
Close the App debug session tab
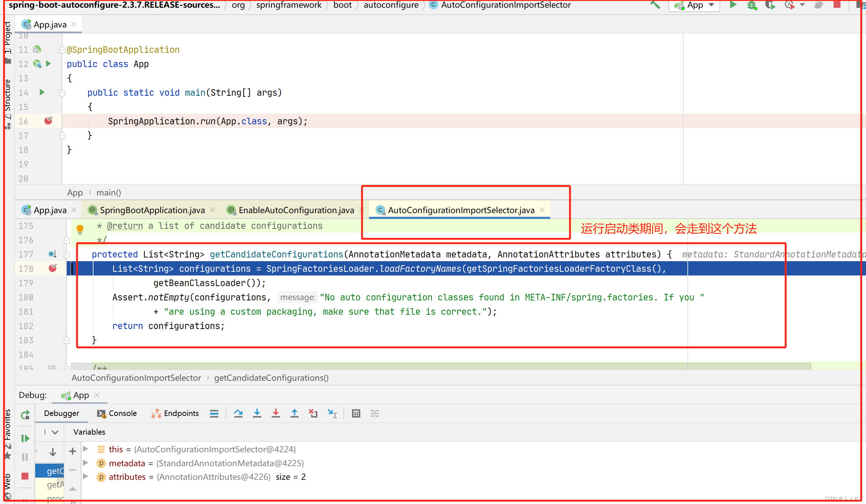pyautogui.click(x=97, y=395)
